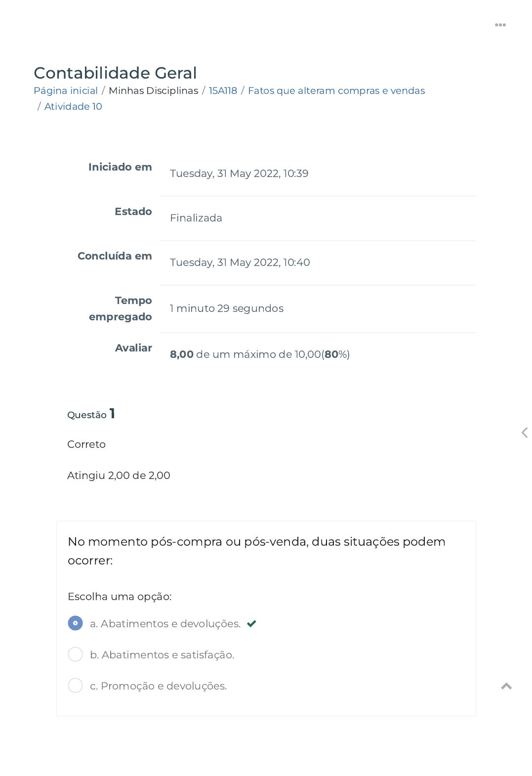Select radio button for option a
This screenshot has width=532, height=776.
pyautogui.click(x=75, y=623)
